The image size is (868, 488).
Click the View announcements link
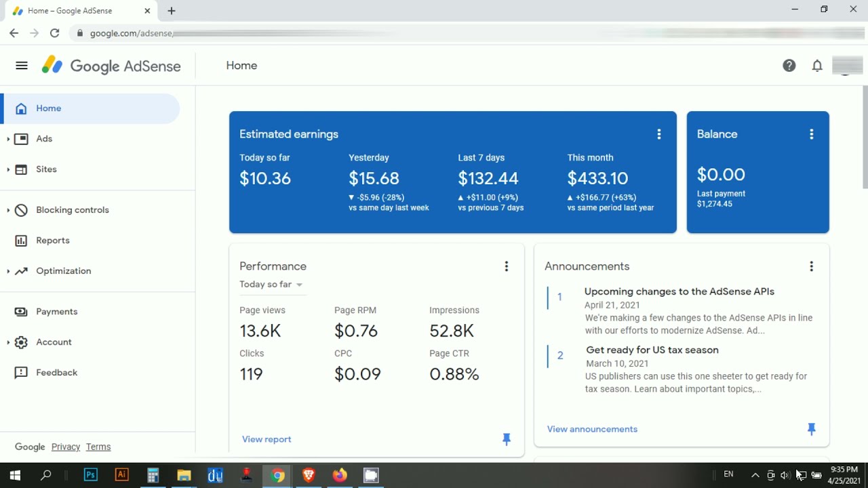pos(592,429)
